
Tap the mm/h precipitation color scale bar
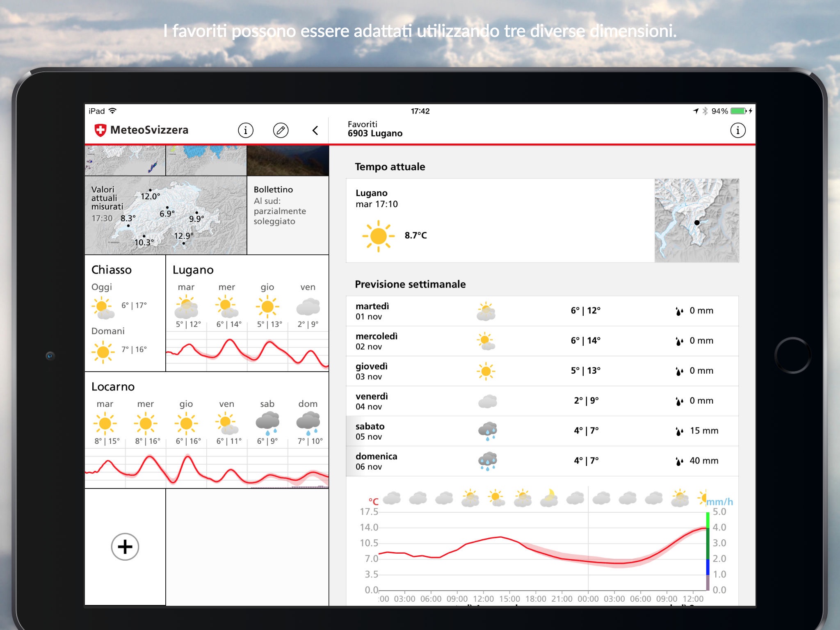pyautogui.click(x=708, y=551)
